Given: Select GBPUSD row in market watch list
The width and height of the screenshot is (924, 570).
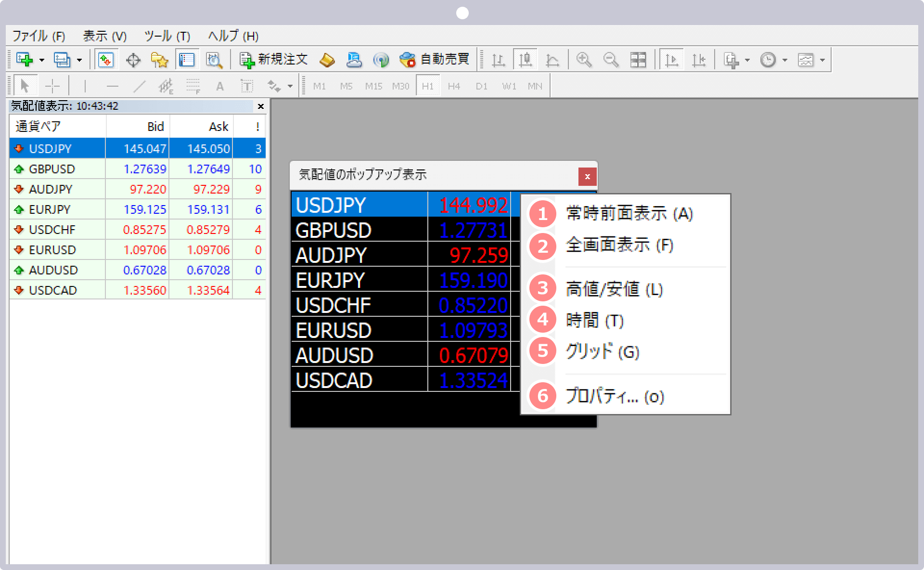Looking at the screenshot, I should click(138, 169).
